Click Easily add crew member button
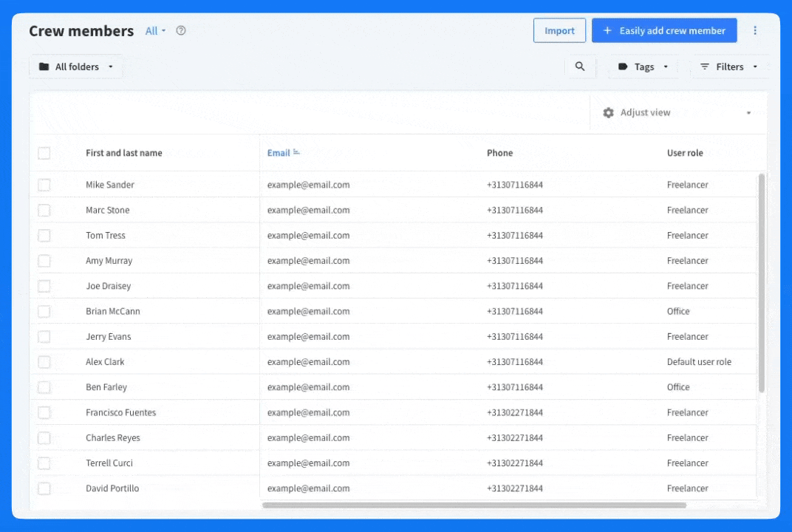792x532 pixels. click(664, 30)
